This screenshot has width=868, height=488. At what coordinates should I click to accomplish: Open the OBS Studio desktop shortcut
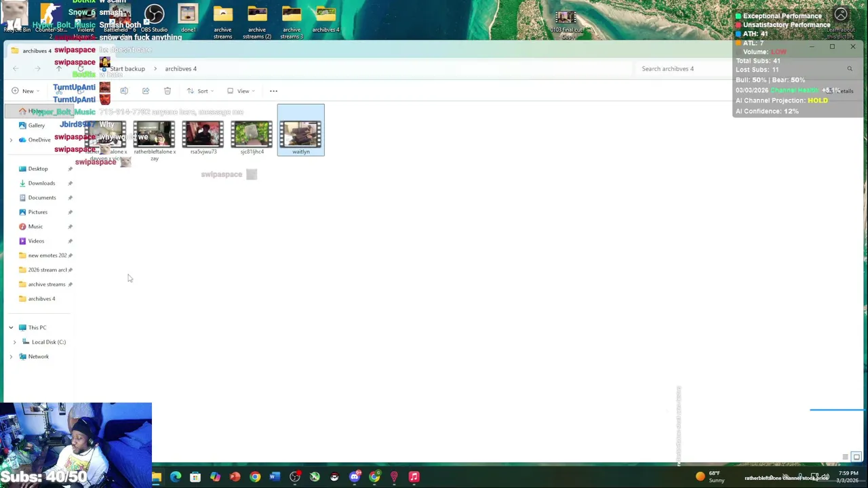click(154, 18)
